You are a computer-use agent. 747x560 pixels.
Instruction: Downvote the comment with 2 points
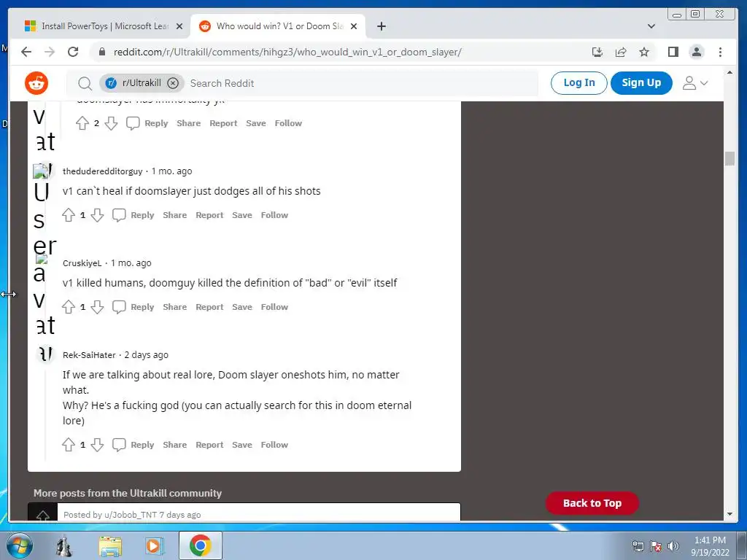(111, 123)
